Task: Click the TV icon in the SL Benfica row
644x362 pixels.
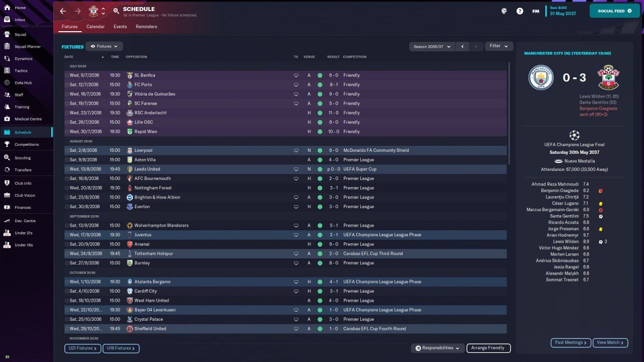Action: 296,75
